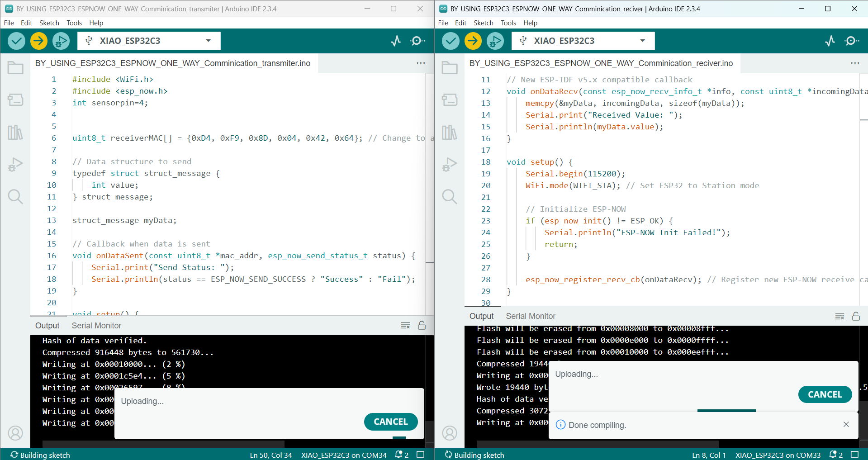868x460 pixels.
Task: Open Serial Monitor icon in transmitter toolbar
Action: (x=417, y=41)
